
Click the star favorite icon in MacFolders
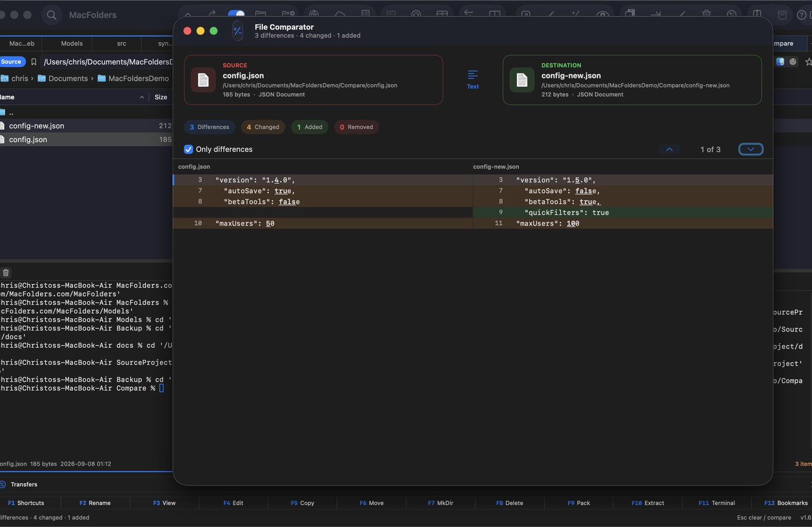(x=808, y=61)
